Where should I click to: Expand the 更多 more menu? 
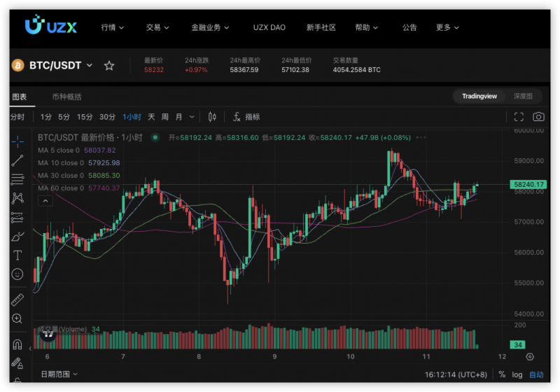(447, 27)
